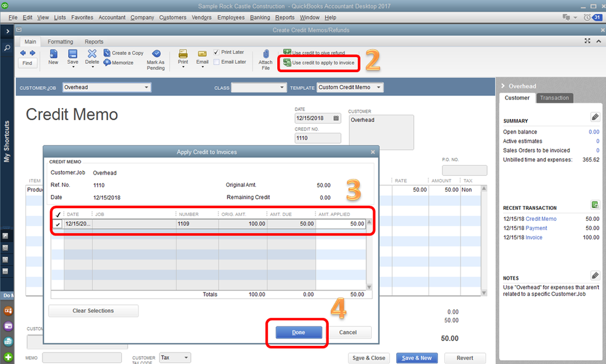Toggle Print Later checkbox
606x364 pixels.
(217, 52)
